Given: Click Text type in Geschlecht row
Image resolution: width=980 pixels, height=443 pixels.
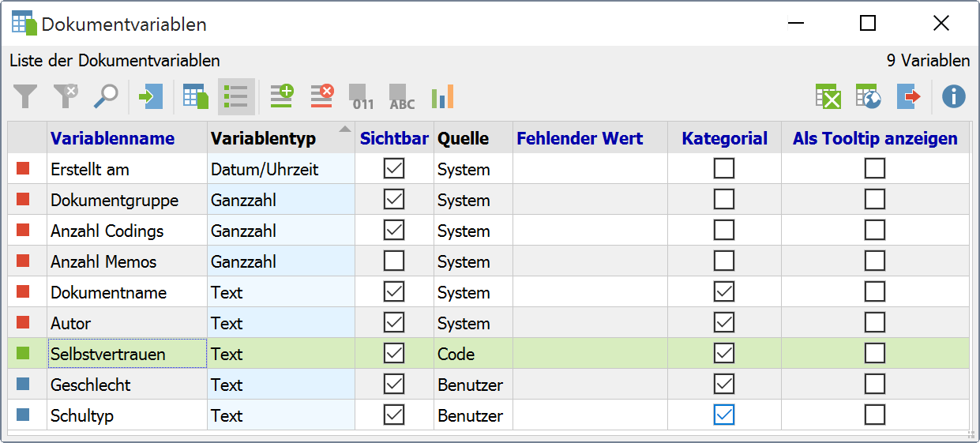Looking at the screenshot, I should coord(281,385).
